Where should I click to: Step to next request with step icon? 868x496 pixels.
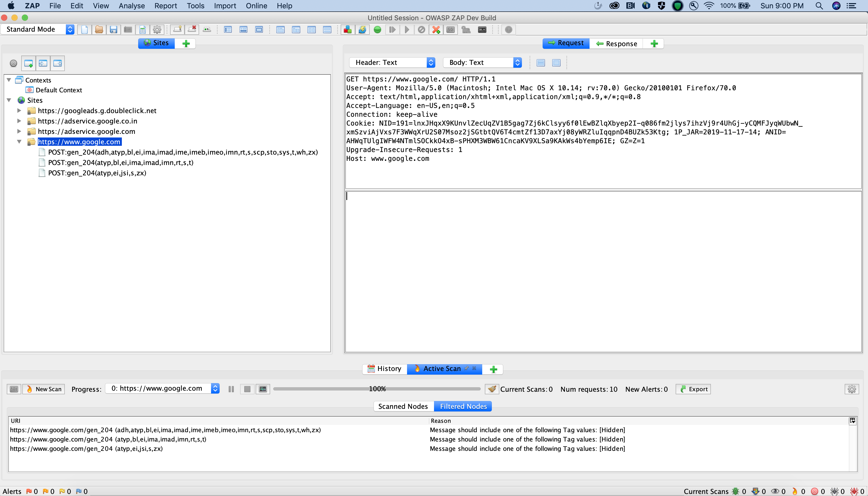(392, 30)
